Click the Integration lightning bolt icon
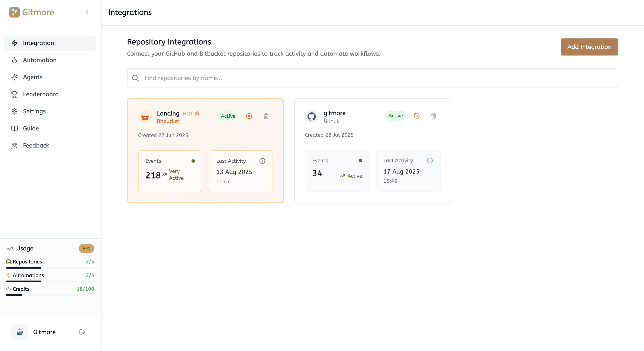Image resolution: width=644 pixels, height=351 pixels. tap(15, 43)
